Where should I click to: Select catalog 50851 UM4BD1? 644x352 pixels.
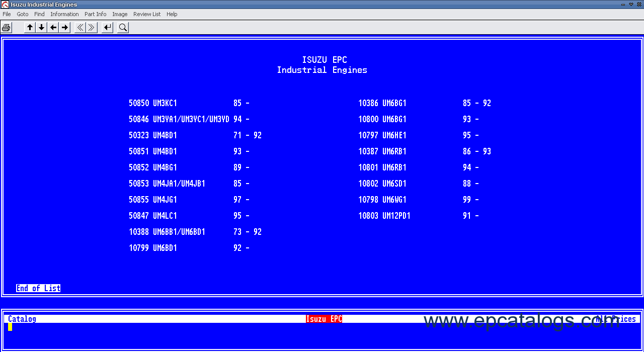189,151
